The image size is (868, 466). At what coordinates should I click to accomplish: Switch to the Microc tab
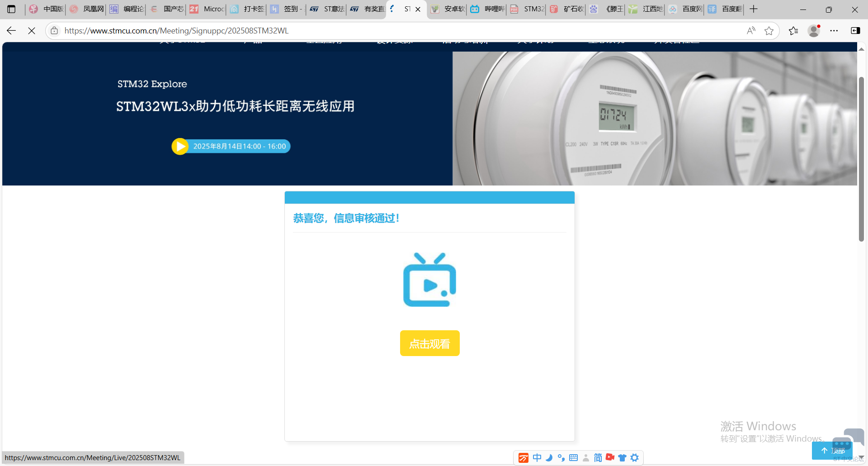pyautogui.click(x=206, y=9)
